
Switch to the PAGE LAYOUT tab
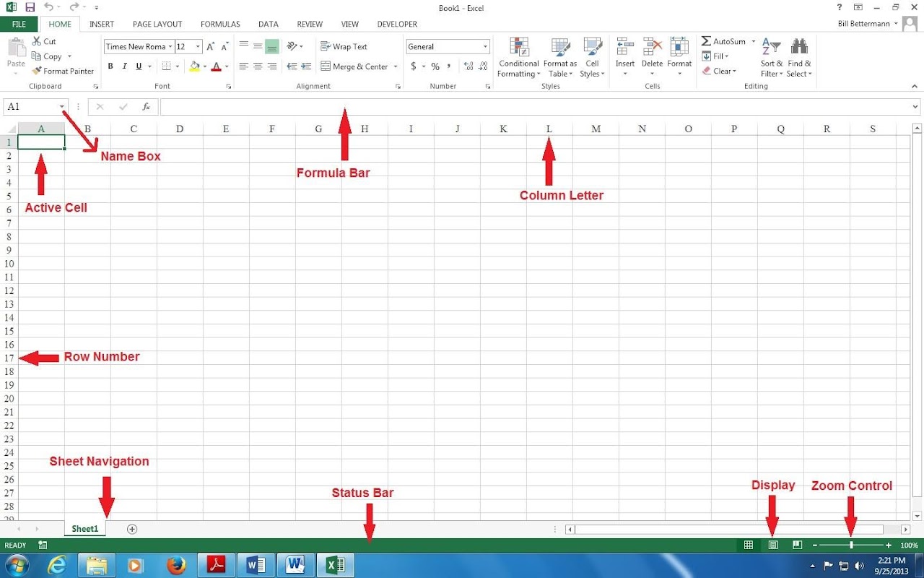click(x=157, y=24)
